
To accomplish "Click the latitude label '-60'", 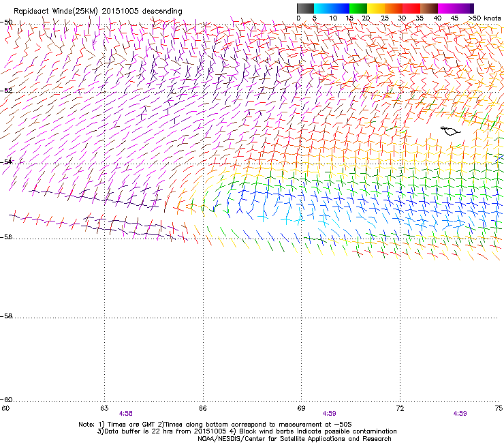I will pos(6,399).
